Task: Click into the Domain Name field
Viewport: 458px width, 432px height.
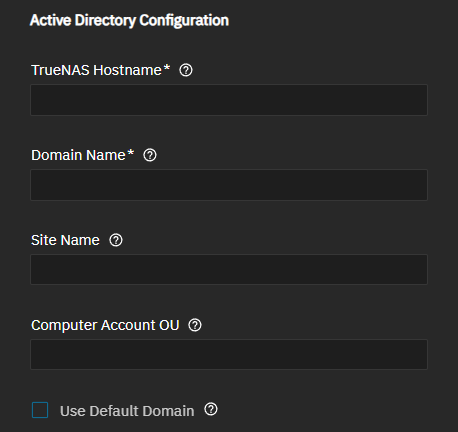Action: 229,185
